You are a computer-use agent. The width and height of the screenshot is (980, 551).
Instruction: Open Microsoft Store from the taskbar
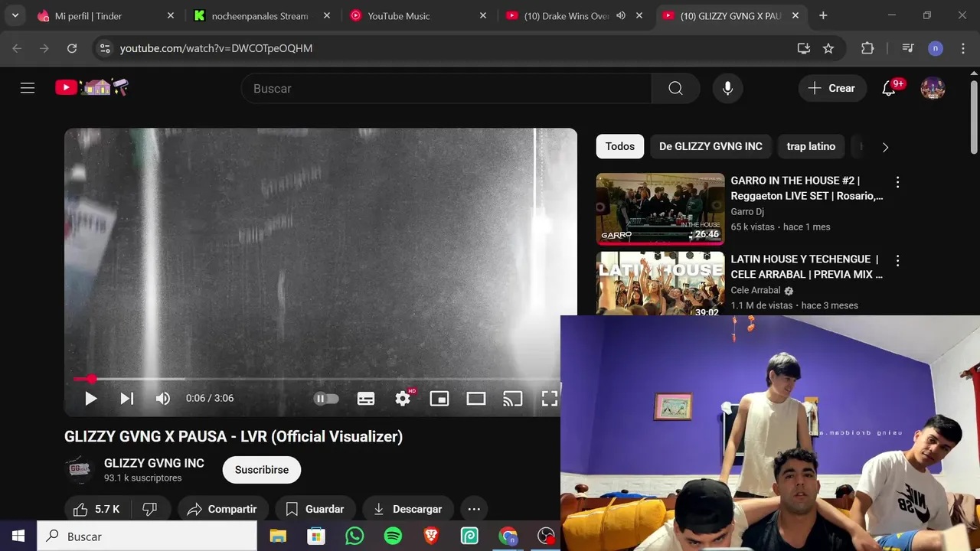tap(315, 536)
